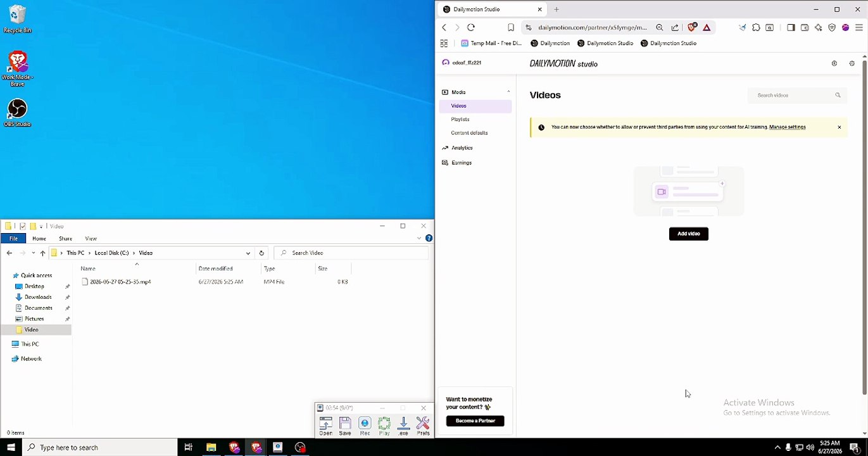This screenshot has width=868, height=456.
Task: Open the settings gear in Dailymotion Studio header
Action: tap(852, 63)
